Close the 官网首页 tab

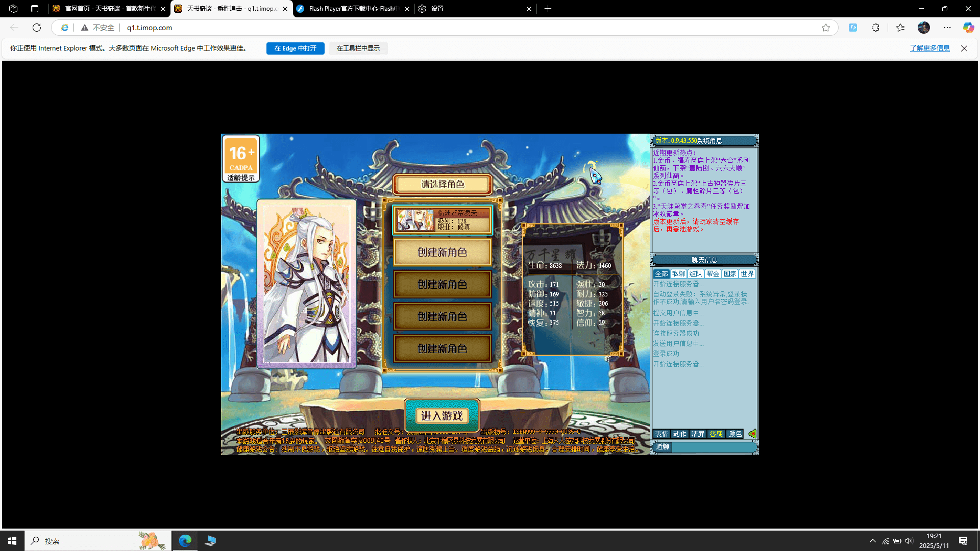[163, 9]
